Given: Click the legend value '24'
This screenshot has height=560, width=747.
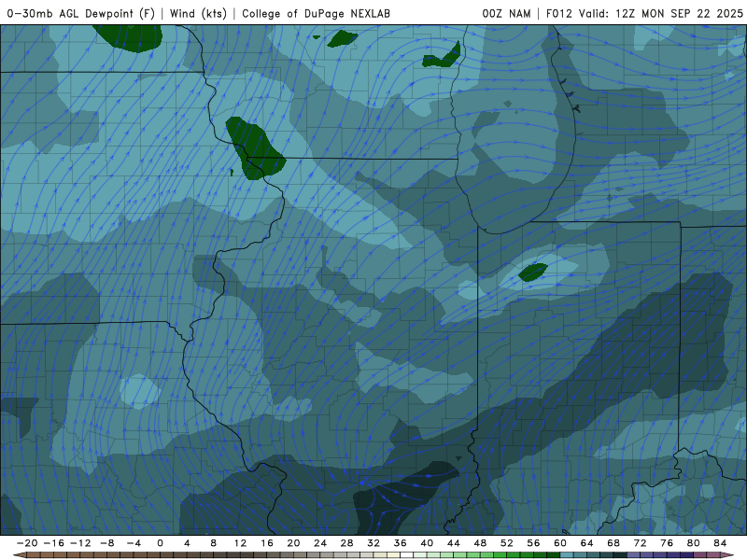Looking at the screenshot, I should click(320, 543).
